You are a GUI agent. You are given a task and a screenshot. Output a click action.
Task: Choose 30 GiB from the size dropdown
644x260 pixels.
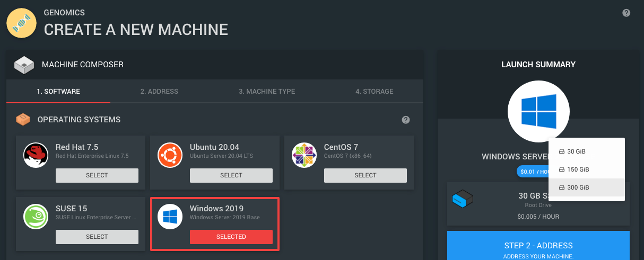tap(587, 151)
